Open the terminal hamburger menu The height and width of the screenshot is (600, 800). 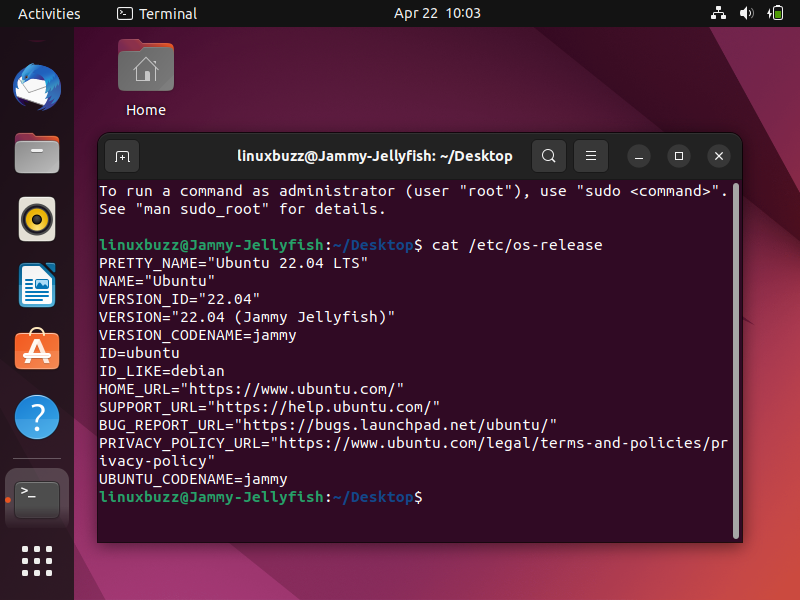pyautogui.click(x=591, y=156)
